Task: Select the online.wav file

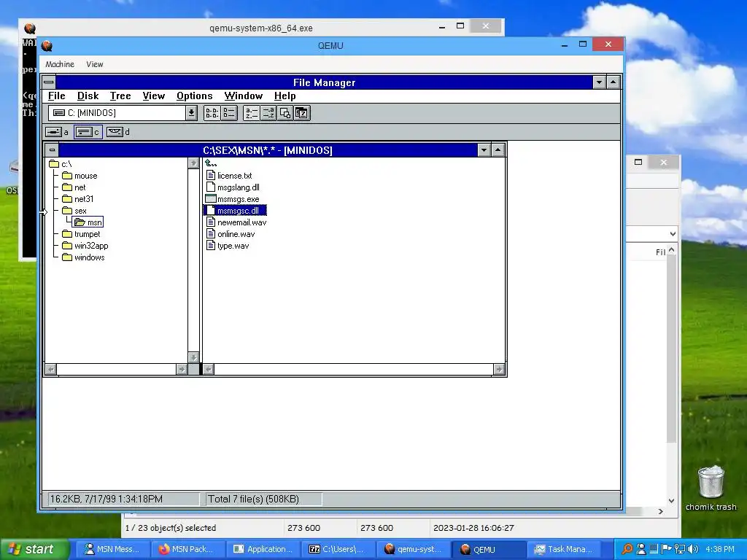Action: [x=231, y=234]
